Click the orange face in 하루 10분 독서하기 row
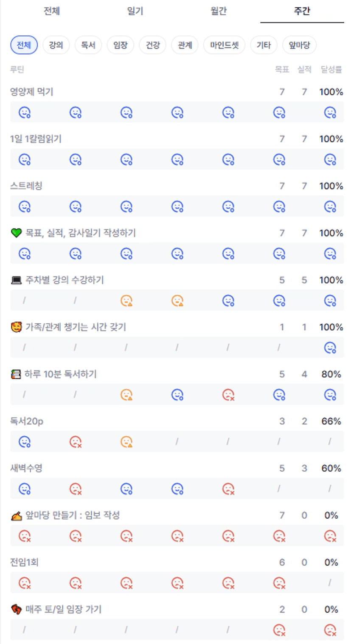 (126, 395)
